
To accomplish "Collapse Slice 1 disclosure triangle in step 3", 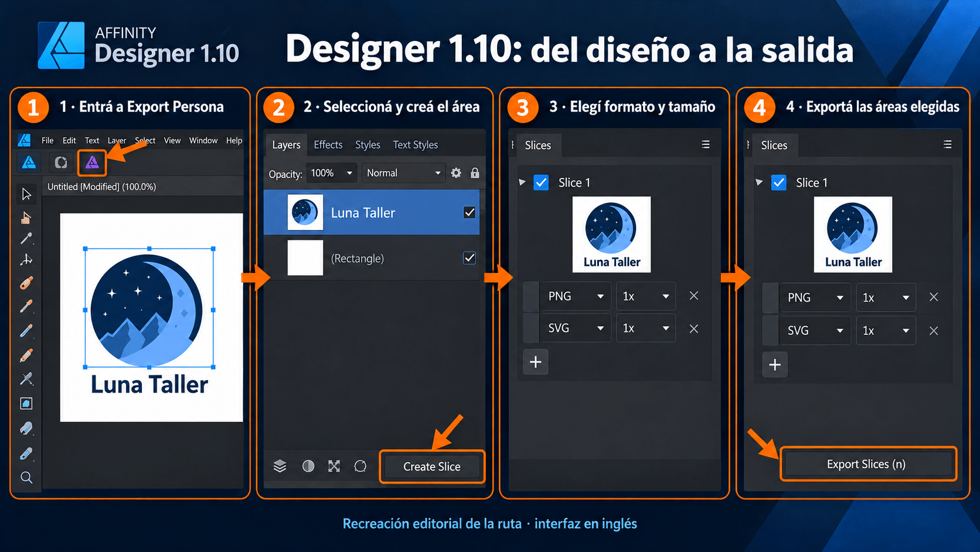I will (x=522, y=182).
